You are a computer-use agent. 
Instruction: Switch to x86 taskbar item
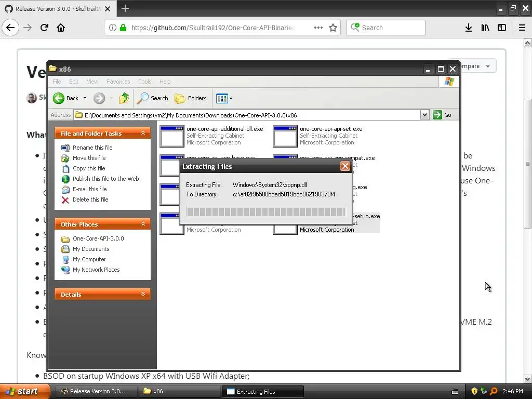179,391
